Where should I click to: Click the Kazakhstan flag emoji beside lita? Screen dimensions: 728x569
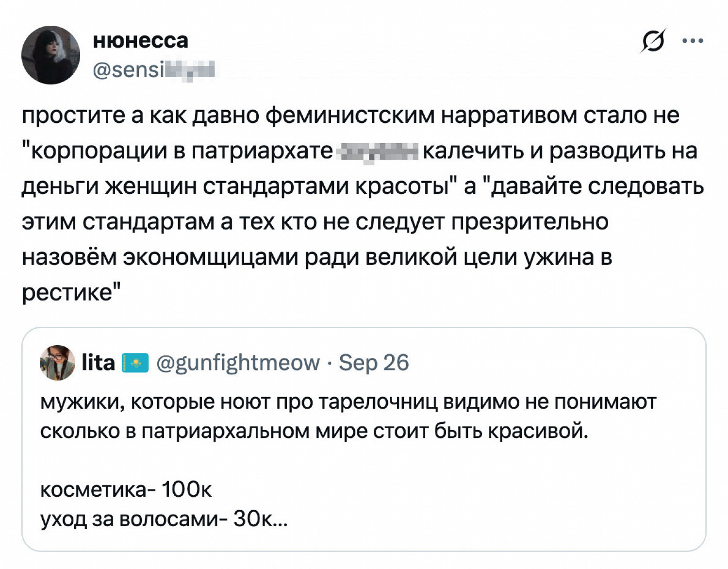click(135, 363)
